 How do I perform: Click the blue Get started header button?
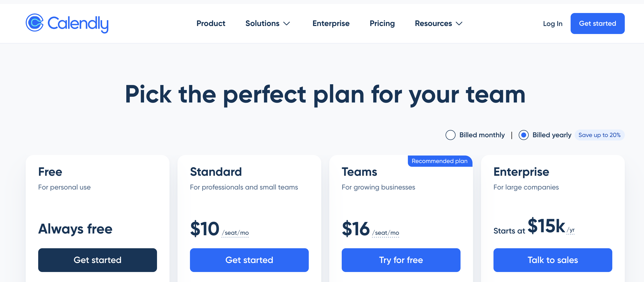598,23
